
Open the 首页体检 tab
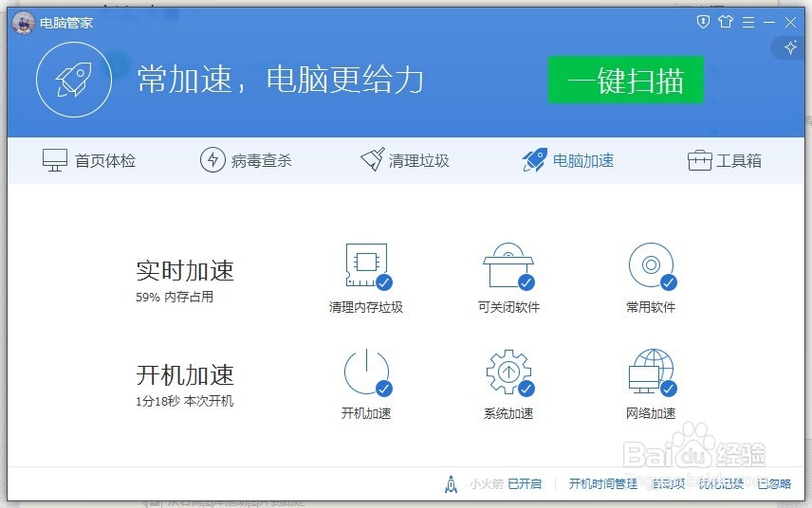[88, 160]
